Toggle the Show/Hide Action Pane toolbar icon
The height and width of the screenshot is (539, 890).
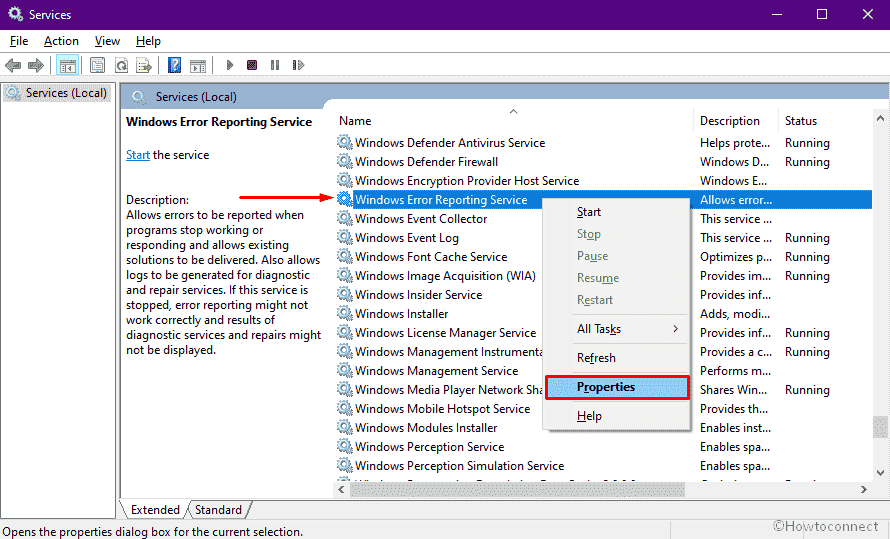[x=198, y=66]
